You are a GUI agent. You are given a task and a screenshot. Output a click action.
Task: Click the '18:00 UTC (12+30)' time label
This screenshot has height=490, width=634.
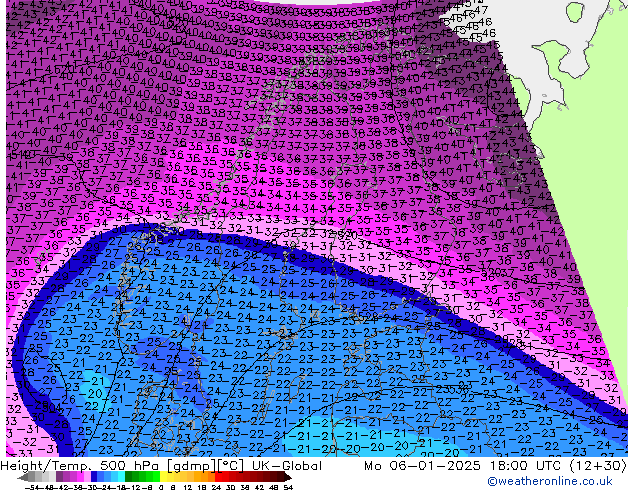[558, 466]
